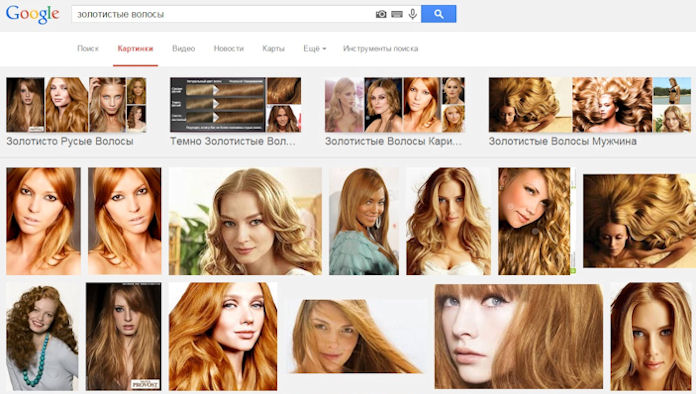This screenshot has height=394, width=696.
Task: Open Темно Золотистые Вол... related search
Action: click(x=233, y=141)
